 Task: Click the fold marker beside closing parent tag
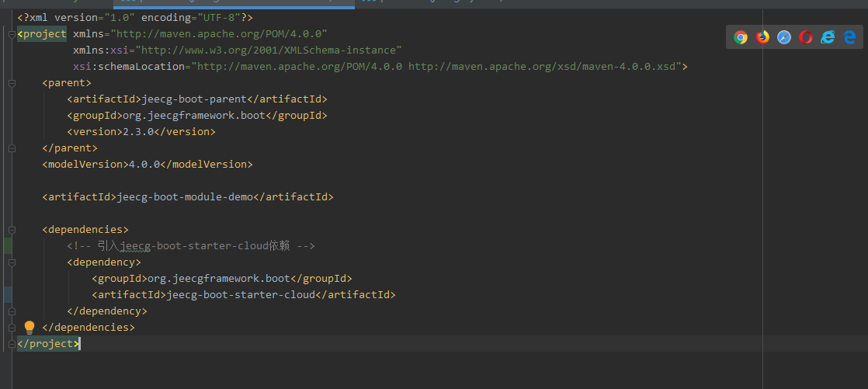click(12, 148)
